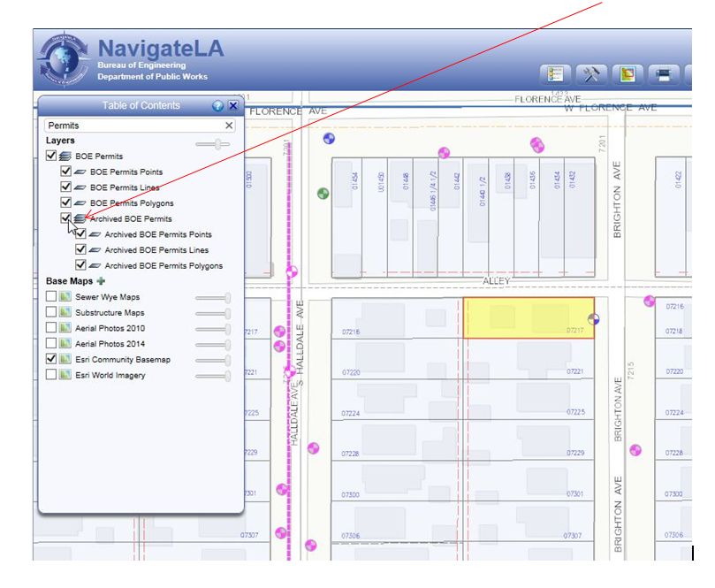Click the Department of Public Works text
The width and height of the screenshot is (715, 588).
(x=152, y=77)
